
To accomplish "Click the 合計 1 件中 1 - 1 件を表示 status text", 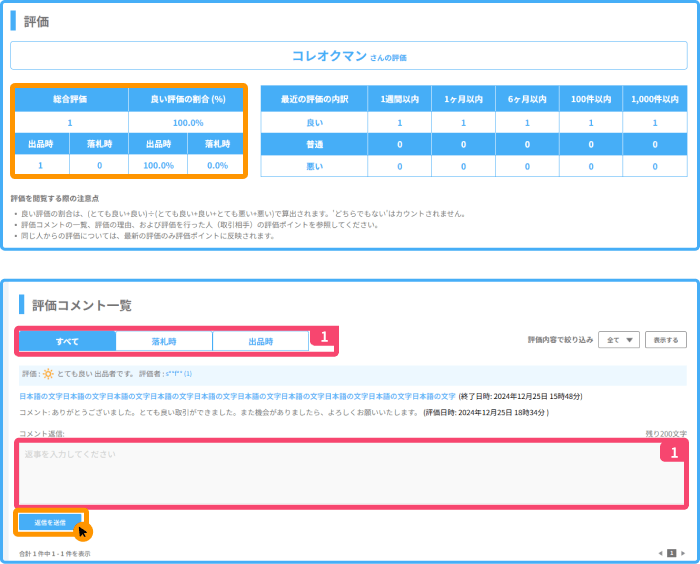I will pos(55,554).
